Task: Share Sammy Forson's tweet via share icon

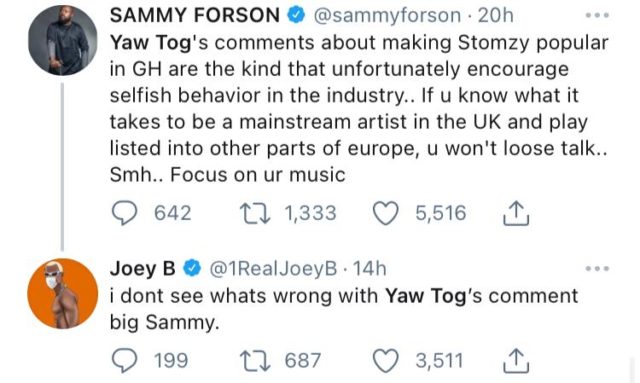Action: tap(516, 213)
